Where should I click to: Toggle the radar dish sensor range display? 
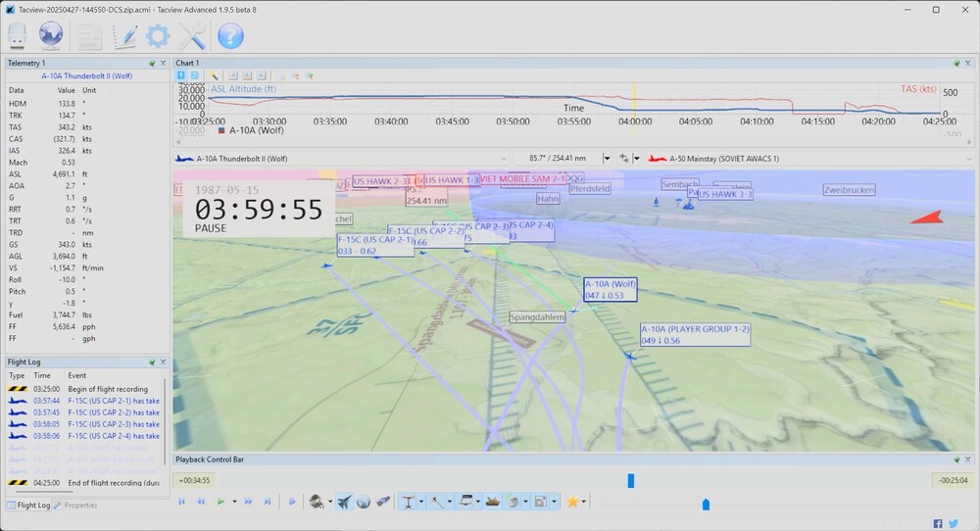(x=513, y=502)
